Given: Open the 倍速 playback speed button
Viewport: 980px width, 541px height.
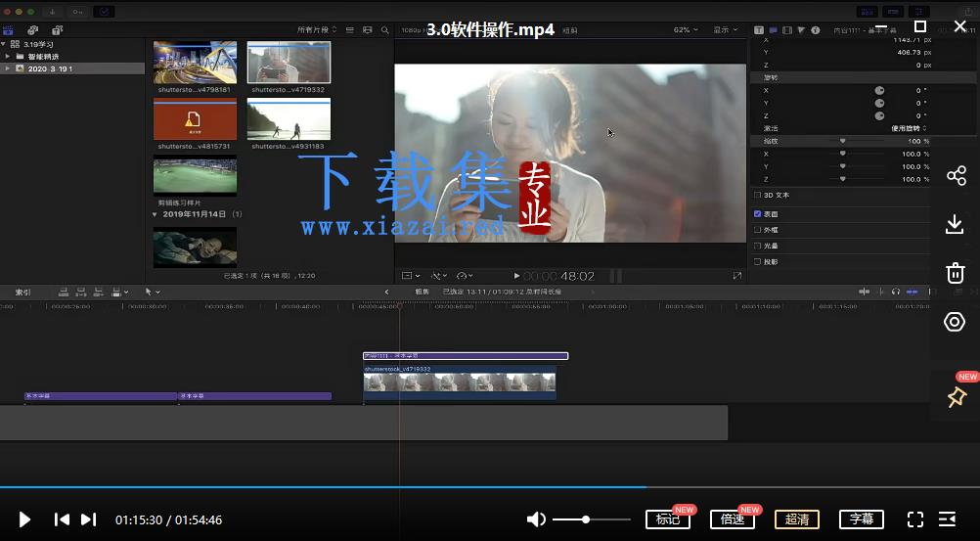Looking at the screenshot, I should (732, 519).
